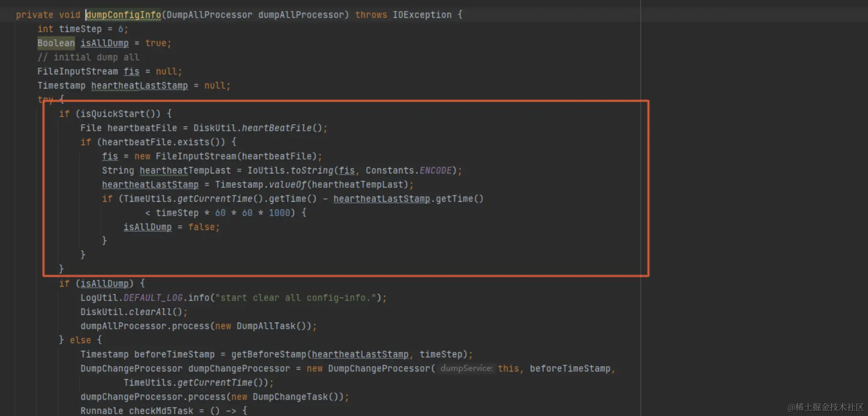Image resolution: width=868 pixels, height=416 pixels.
Task: Click the heartBeatFile() method call
Action: (282, 128)
